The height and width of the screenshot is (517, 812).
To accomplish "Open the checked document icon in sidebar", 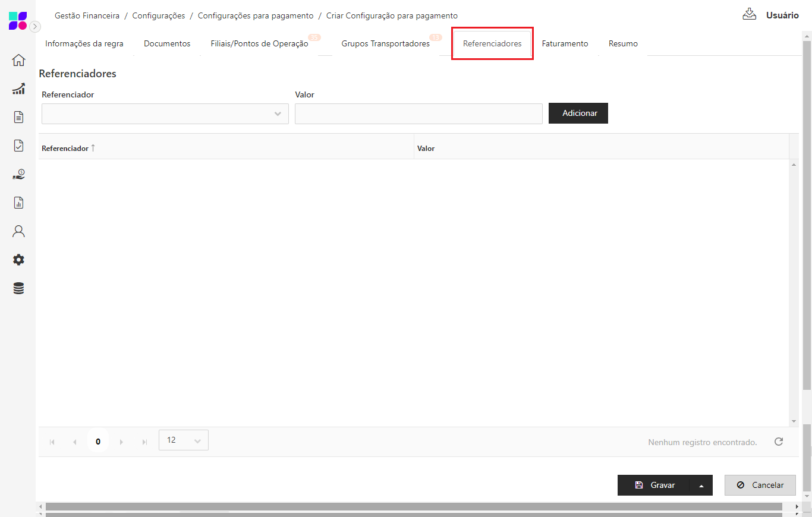I will click(x=18, y=146).
